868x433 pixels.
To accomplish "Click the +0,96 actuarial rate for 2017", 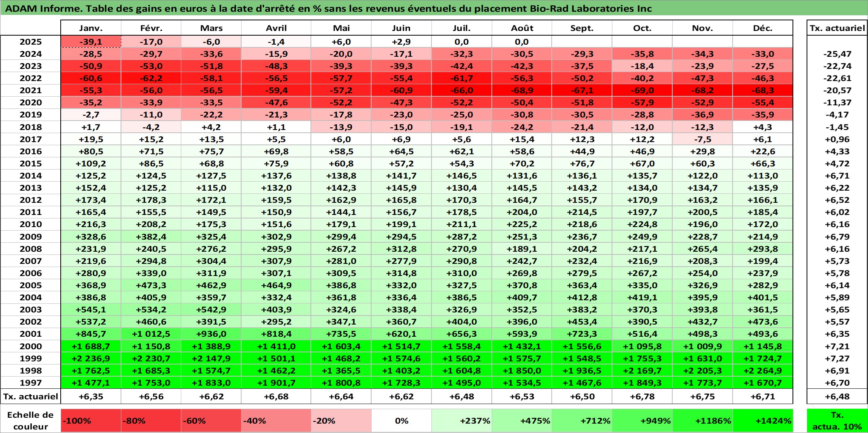I will pos(837,139).
